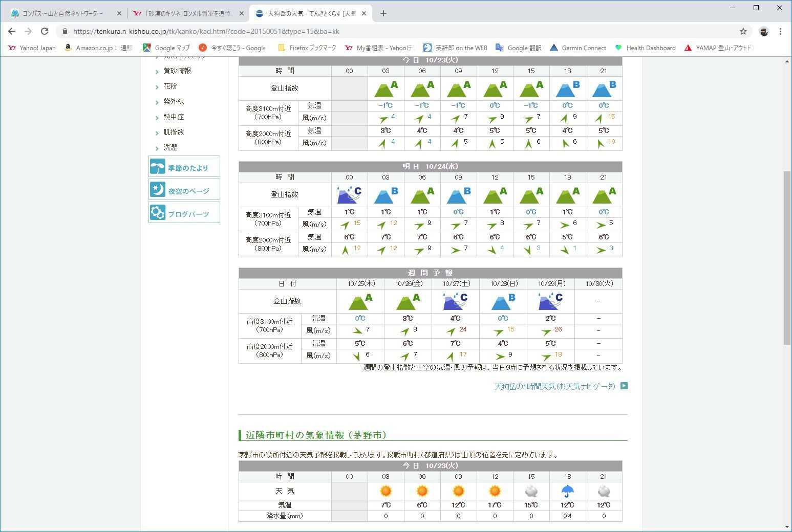
Task: Click the browser back arrow
Action: point(12,31)
